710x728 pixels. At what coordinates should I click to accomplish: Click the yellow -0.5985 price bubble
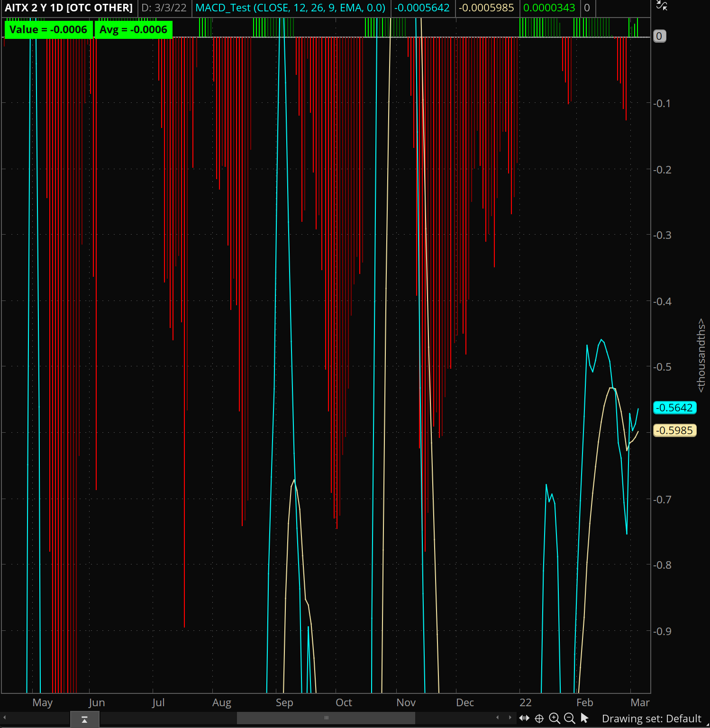[x=674, y=430]
